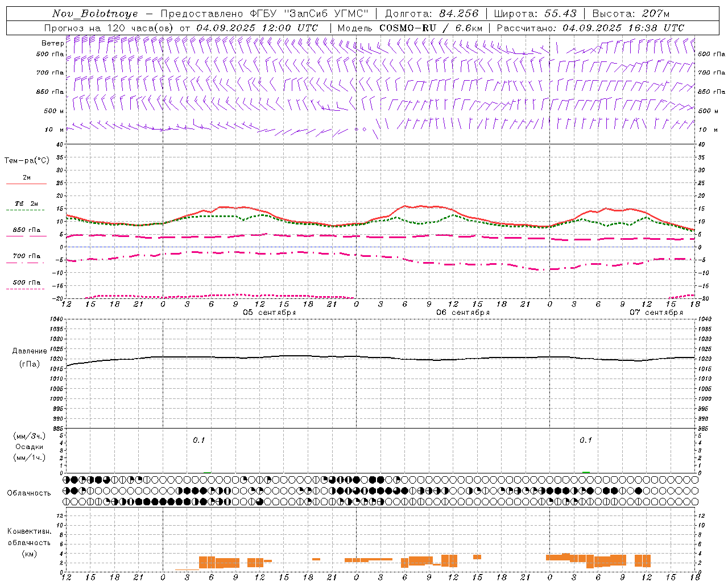This screenshot has height=582, width=728.
Task: Click the 05 сентября date label
Action: (269, 313)
